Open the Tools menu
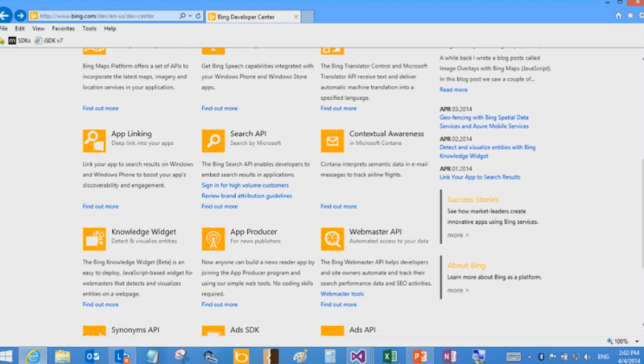 pyautogui.click(x=89, y=28)
